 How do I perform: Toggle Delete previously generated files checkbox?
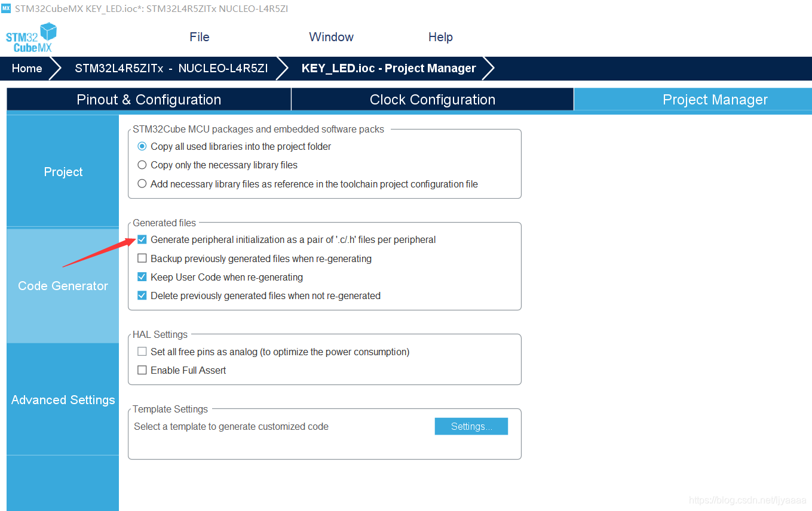coord(142,295)
